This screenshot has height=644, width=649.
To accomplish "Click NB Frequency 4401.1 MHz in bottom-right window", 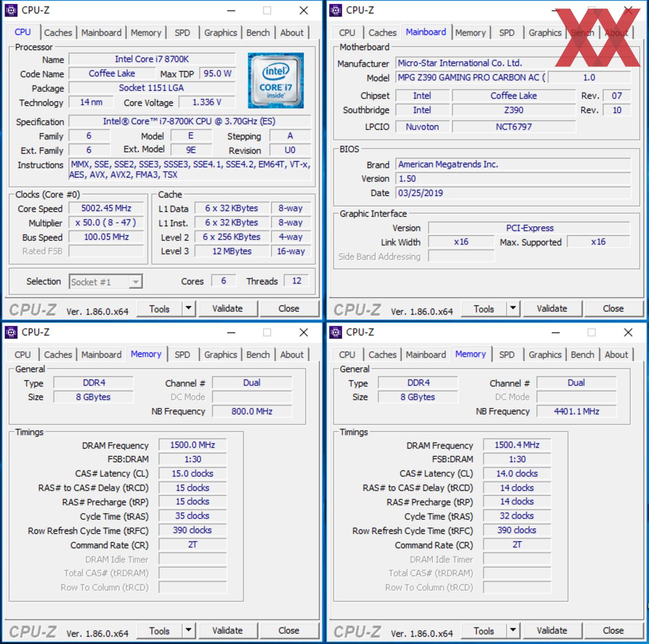I will click(576, 411).
